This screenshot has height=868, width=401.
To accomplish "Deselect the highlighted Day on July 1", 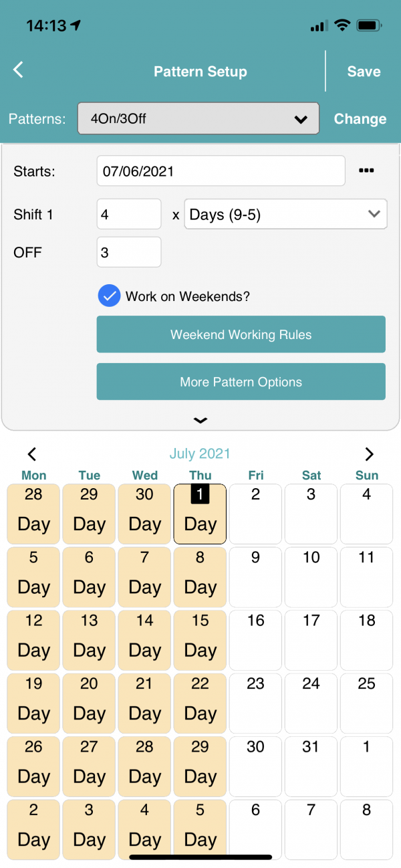I will (x=200, y=514).
